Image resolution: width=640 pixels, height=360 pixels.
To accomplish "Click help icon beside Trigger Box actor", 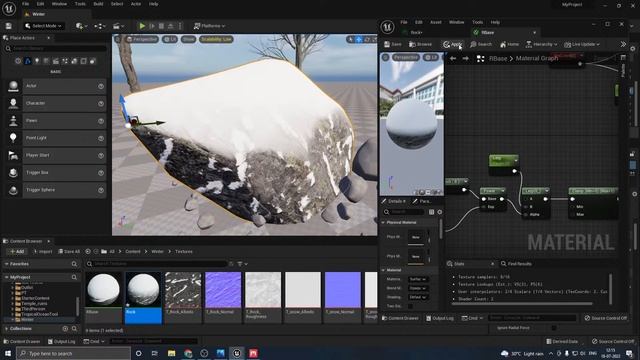I will pos(101,173).
